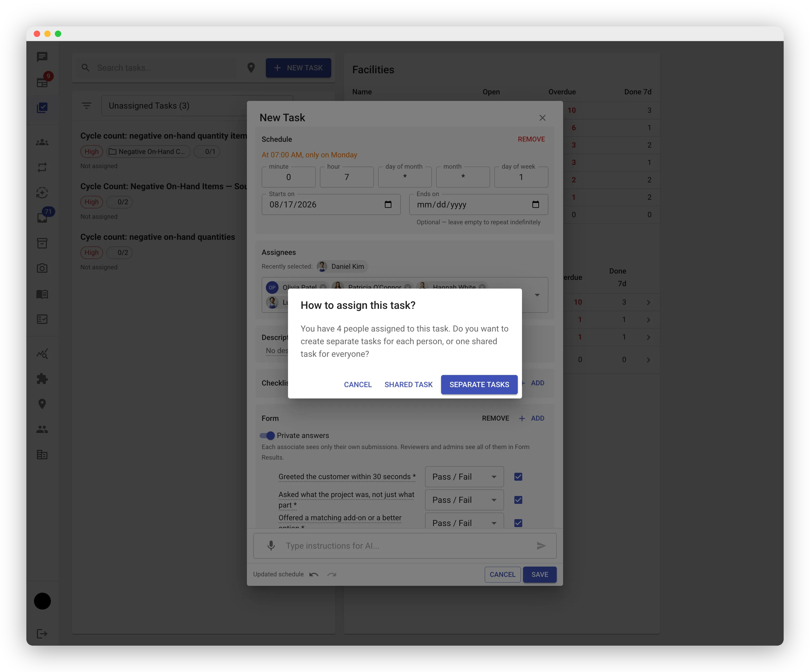Click the undo arrow icon
Image resolution: width=810 pixels, height=672 pixels.
pyautogui.click(x=314, y=574)
